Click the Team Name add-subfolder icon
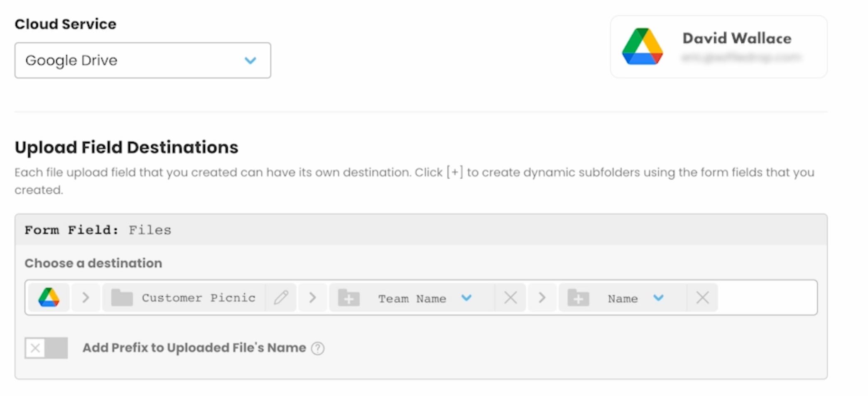 coord(349,298)
